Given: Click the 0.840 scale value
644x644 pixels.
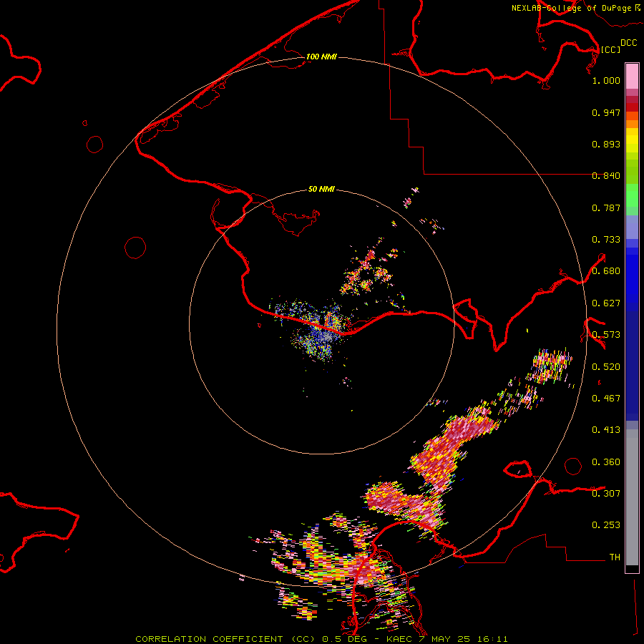Looking at the screenshot, I should point(606,176).
